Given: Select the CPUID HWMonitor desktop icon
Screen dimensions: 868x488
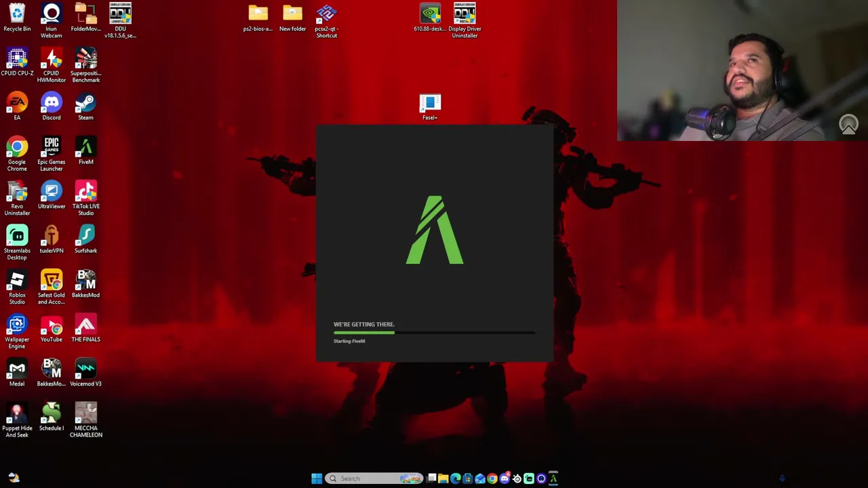Looking at the screenshot, I should click(52, 65).
